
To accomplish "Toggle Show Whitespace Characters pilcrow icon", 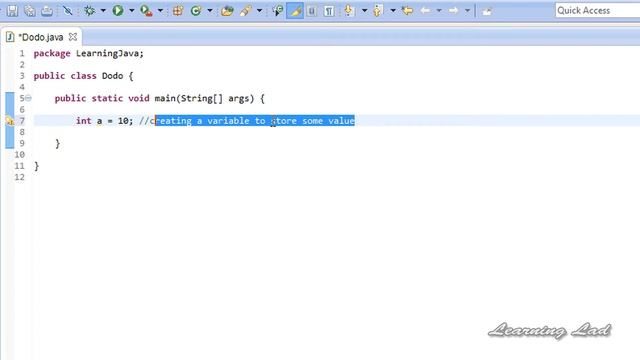I will point(329,11).
